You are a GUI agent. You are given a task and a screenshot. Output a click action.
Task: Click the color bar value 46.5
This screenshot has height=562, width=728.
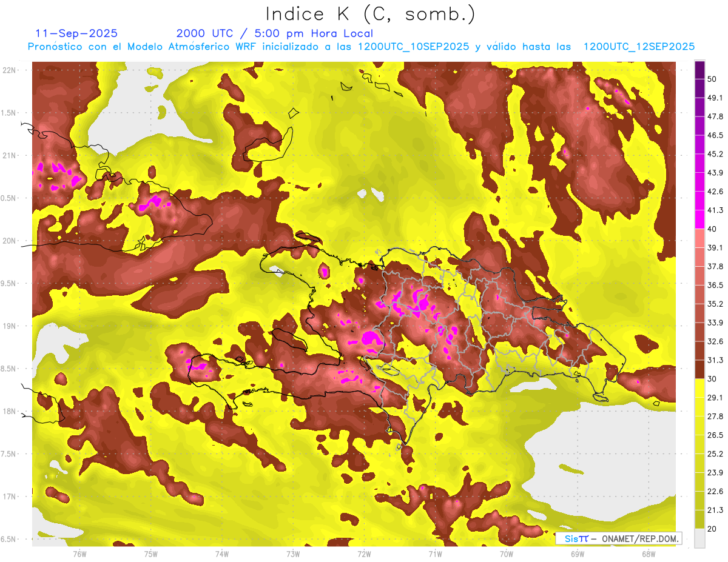(x=714, y=135)
